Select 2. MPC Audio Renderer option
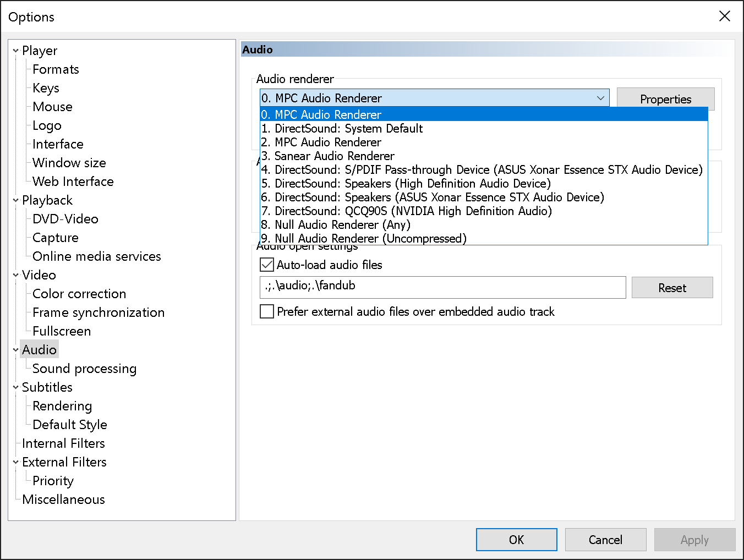This screenshot has width=744, height=560. point(484,142)
